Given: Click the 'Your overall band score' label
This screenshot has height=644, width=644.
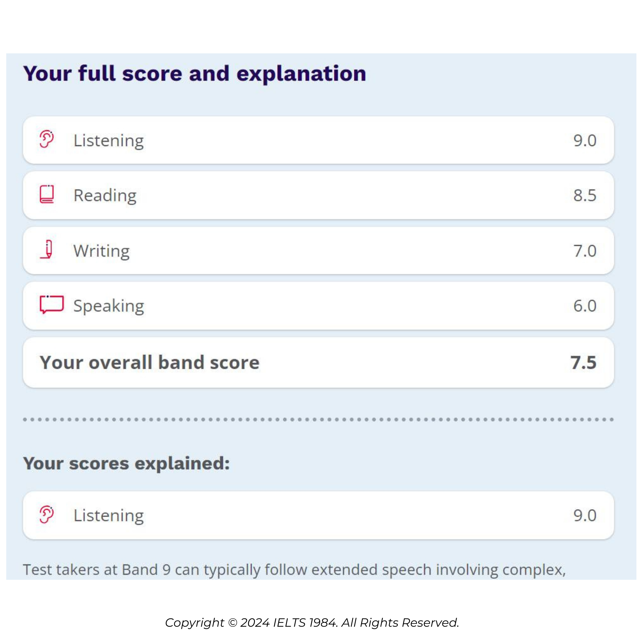Looking at the screenshot, I should [x=149, y=362].
